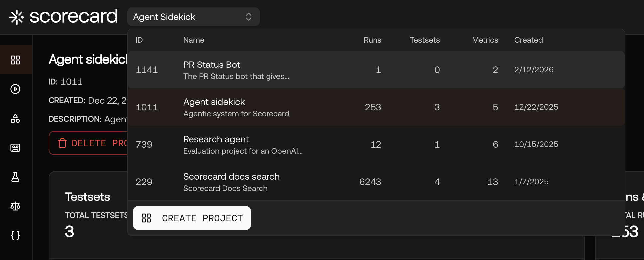The height and width of the screenshot is (260, 644).
Task: Click the 12/22/2025 created date
Action: (x=536, y=107)
